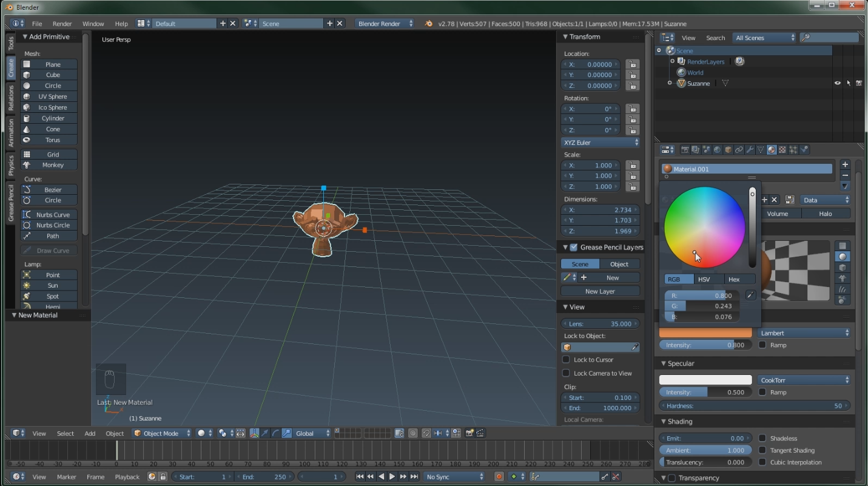Select the Volume material type

(778, 214)
